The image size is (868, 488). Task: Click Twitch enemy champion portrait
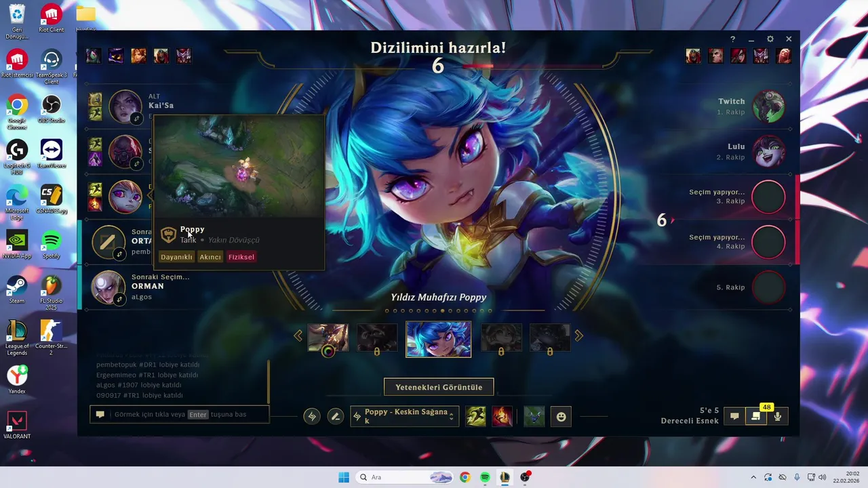tap(768, 106)
